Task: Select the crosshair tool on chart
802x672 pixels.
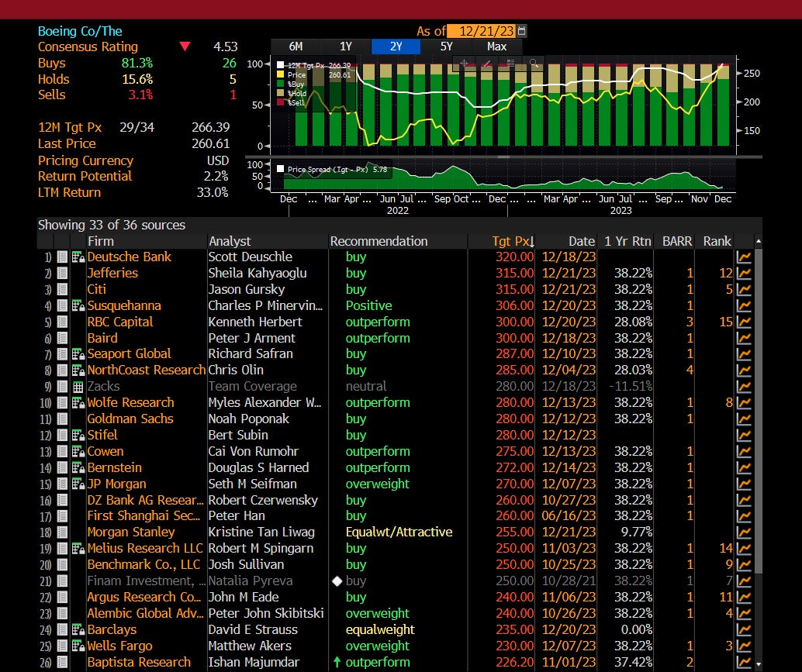Action: click(x=464, y=64)
